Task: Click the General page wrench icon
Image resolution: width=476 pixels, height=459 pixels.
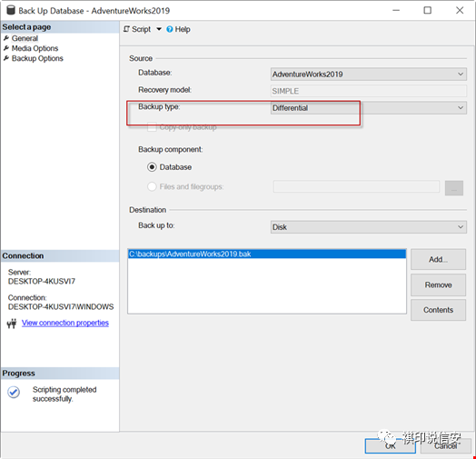Action: (x=6, y=38)
